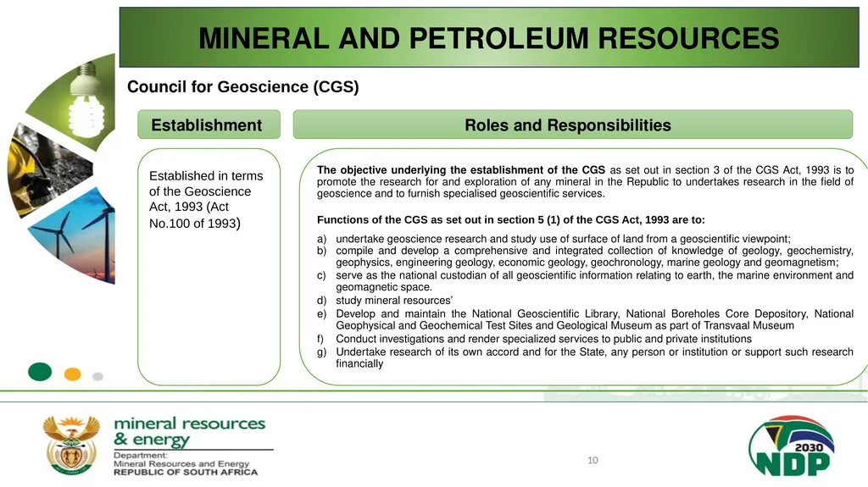868x487 pixels.
Task: Click item e) Develop and maintain the National
Action: (585, 320)
